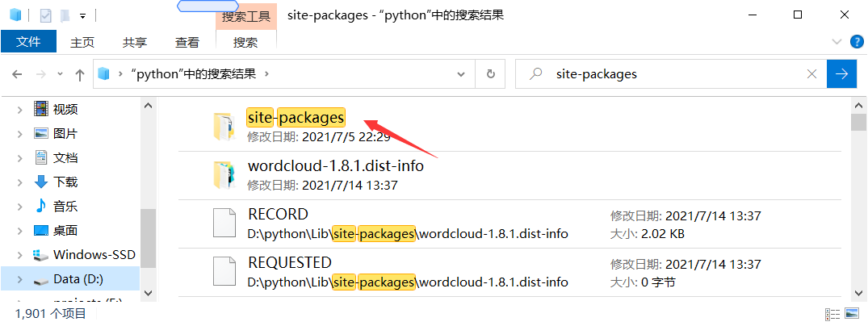Click in the site-packages search box
This screenshot has width=868, height=326.
click(670, 74)
